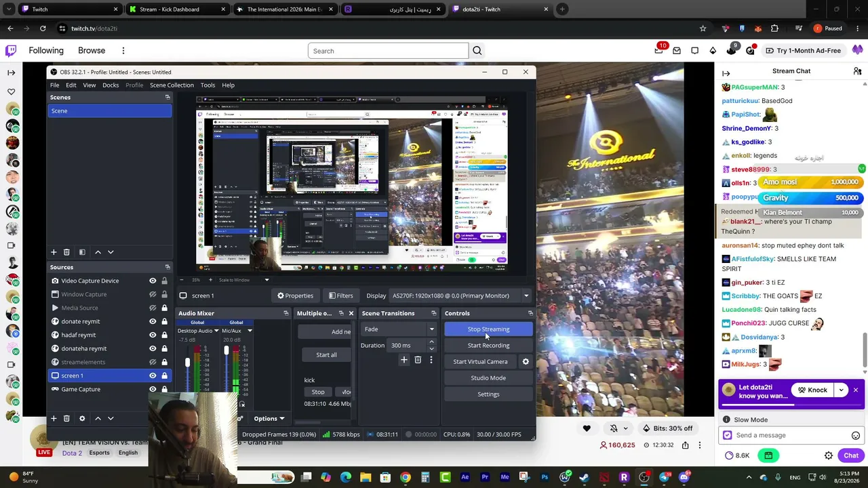Image resolution: width=868 pixels, height=488 pixels.
Task: Add a new source with the plus icon
Action: (54, 418)
